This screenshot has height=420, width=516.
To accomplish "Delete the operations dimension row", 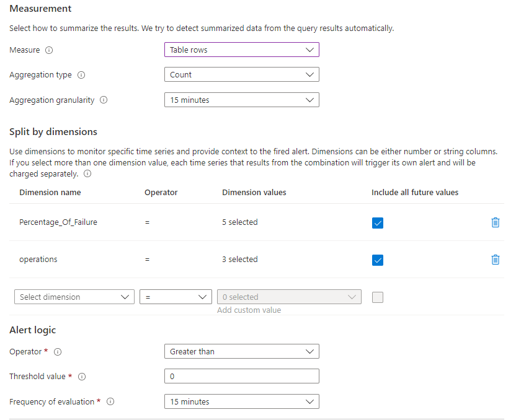I will coord(495,260).
